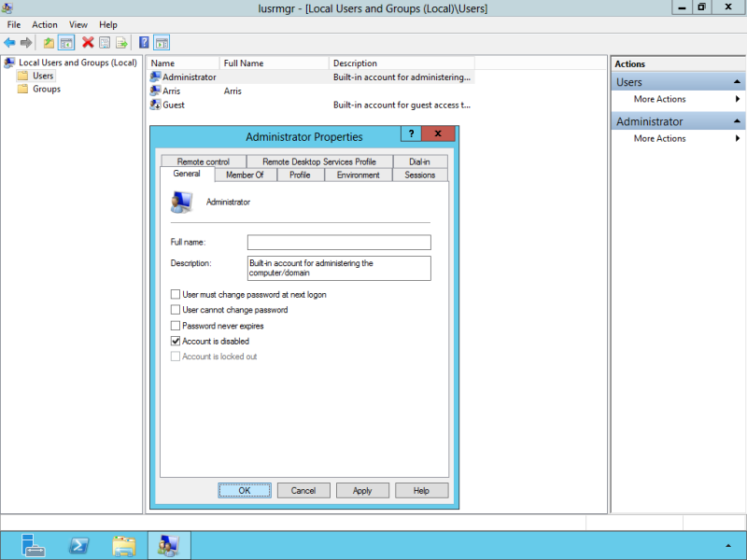Viewport: 747px width, 560px height.
Task: Select the Users folder icon in tree
Action: [22, 76]
